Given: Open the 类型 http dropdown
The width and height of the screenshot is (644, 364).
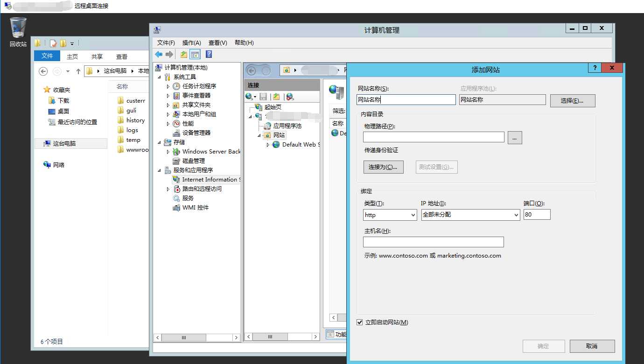Looking at the screenshot, I should click(x=390, y=215).
